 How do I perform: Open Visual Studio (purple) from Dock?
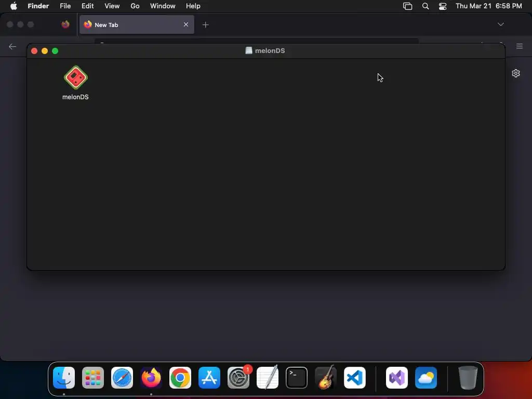point(397,378)
